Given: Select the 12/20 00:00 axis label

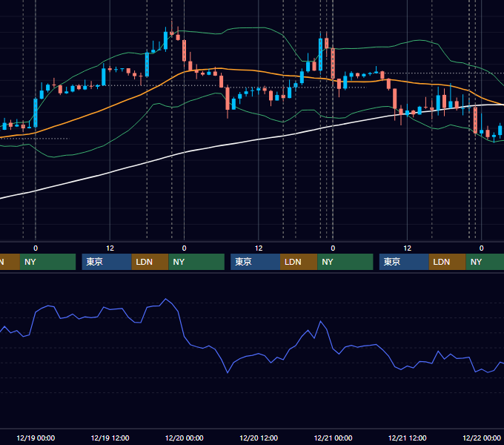Looking at the screenshot, I should [184, 438].
